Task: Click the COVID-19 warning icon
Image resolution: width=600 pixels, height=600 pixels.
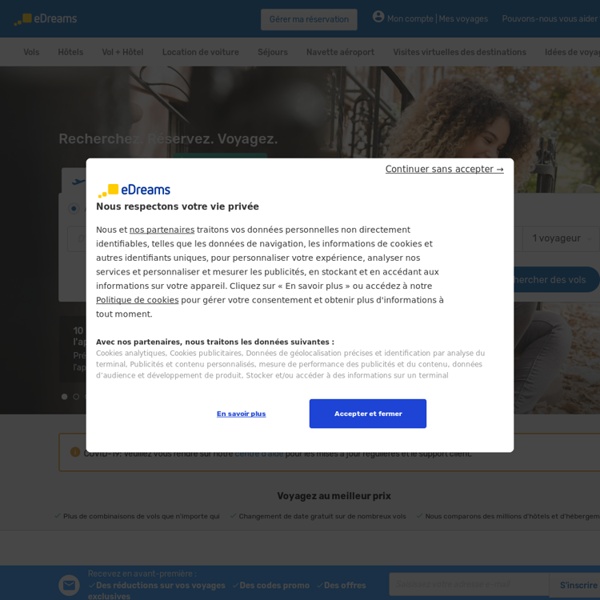Action: [x=75, y=452]
